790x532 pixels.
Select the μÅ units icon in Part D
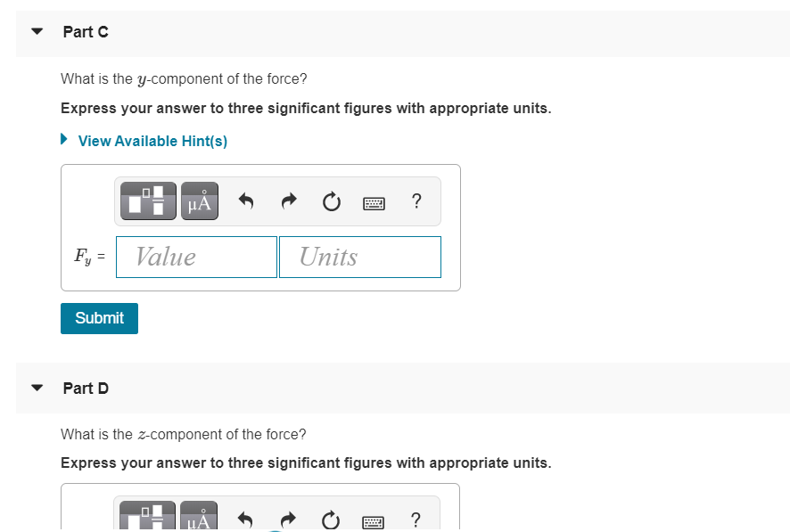tap(198, 520)
